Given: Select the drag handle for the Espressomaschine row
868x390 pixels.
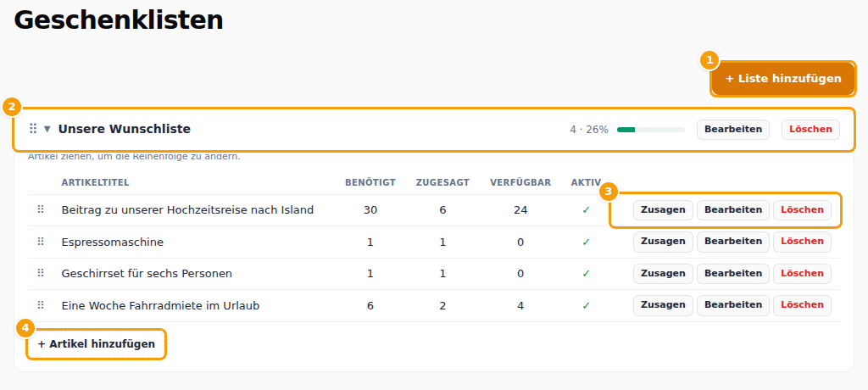Looking at the screenshot, I should [41, 242].
